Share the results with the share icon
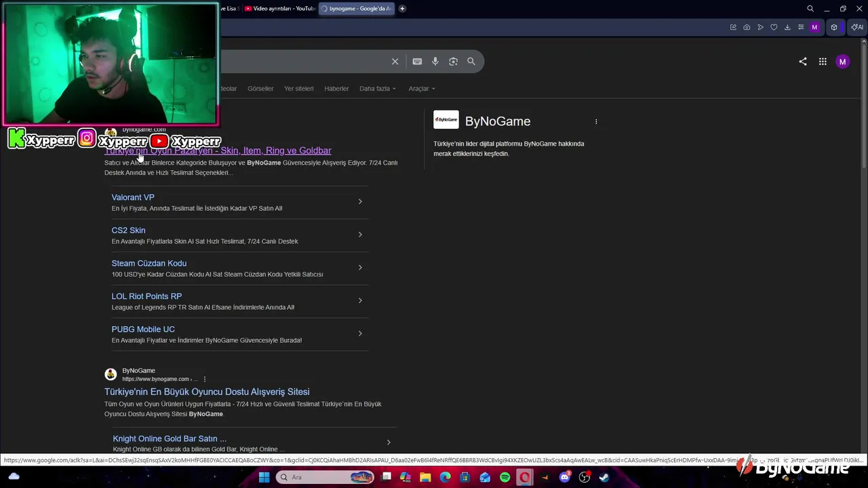This screenshot has height=488, width=868. [x=803, y=62]
